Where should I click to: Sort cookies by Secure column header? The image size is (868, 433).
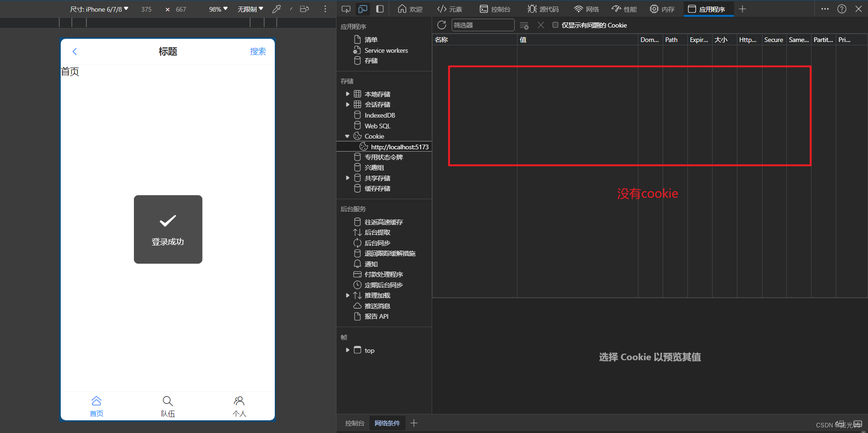[x=774, y=40]
